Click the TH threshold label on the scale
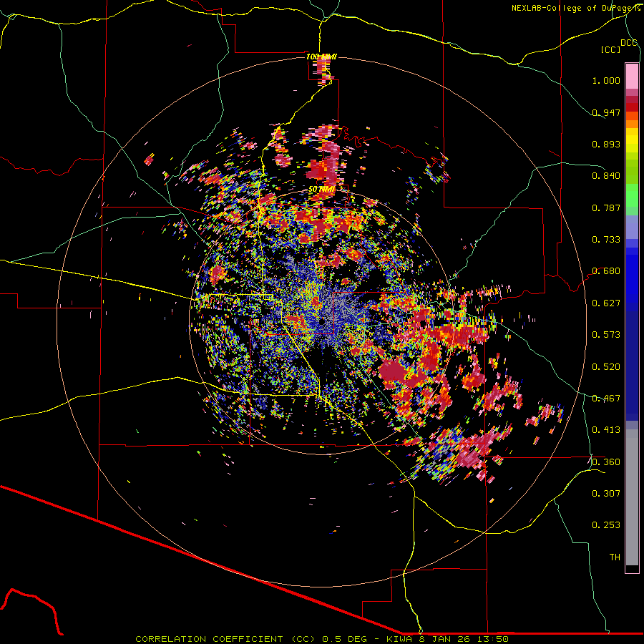 pos(615,557)
